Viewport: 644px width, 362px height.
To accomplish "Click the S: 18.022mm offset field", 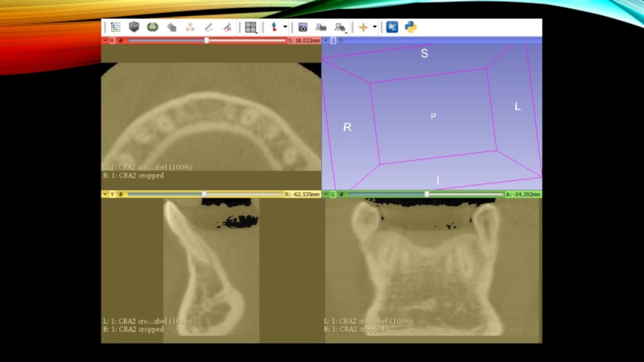I will coord(303,41).
